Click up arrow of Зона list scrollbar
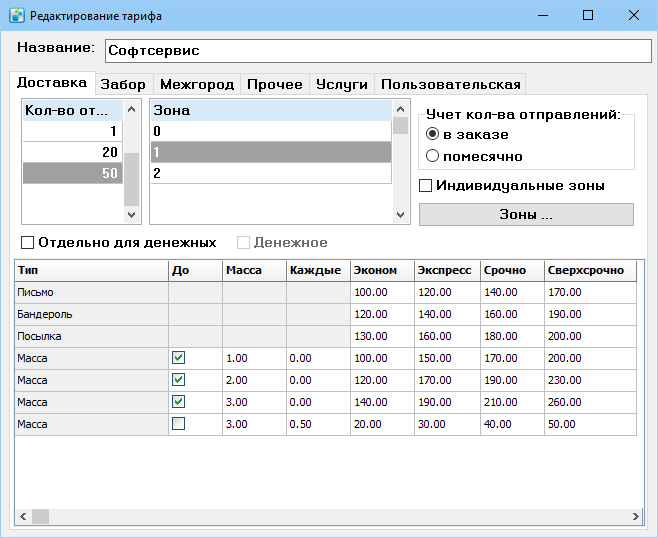Viewport: 658px width, 538px height. [400, 110]
